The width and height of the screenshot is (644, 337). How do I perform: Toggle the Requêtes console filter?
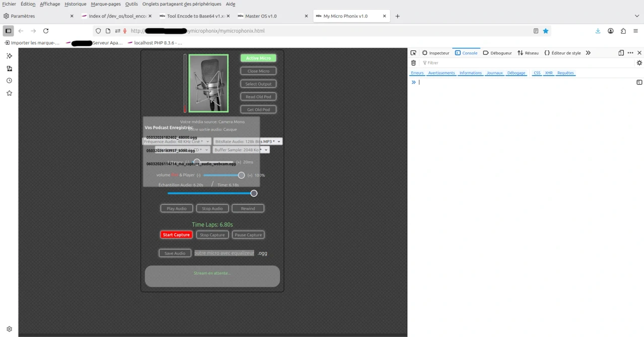[x=565, y=73]
